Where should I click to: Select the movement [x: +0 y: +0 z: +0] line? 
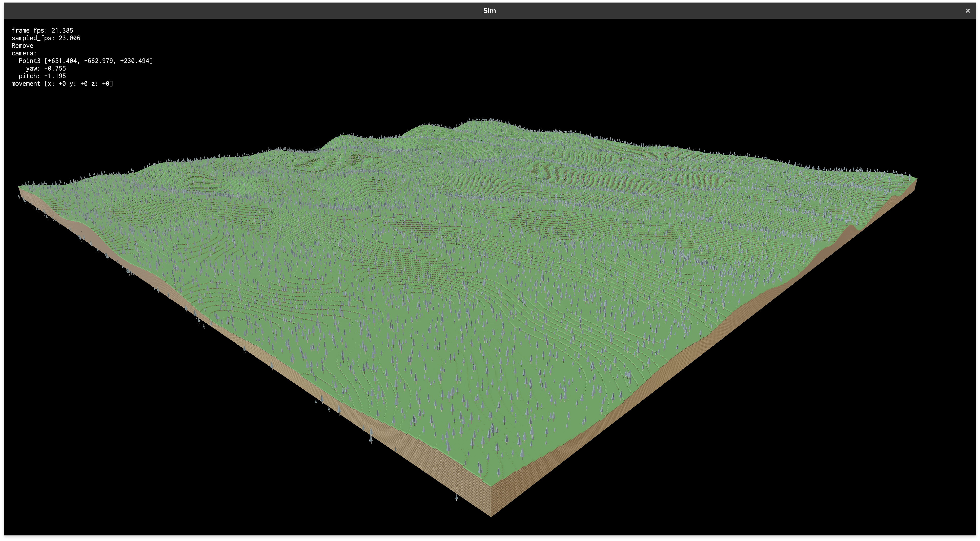pyautogui.click(x=63, y=84)
